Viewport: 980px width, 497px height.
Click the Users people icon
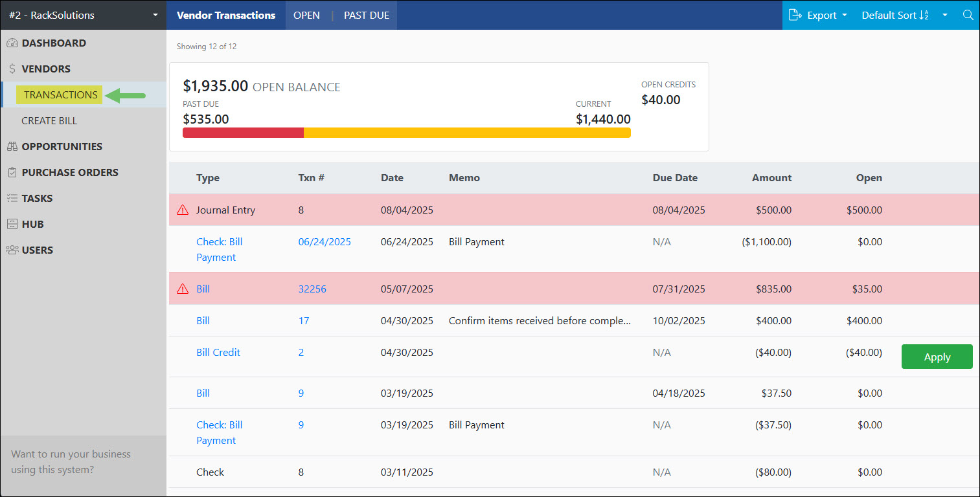(x=14, y=250)
